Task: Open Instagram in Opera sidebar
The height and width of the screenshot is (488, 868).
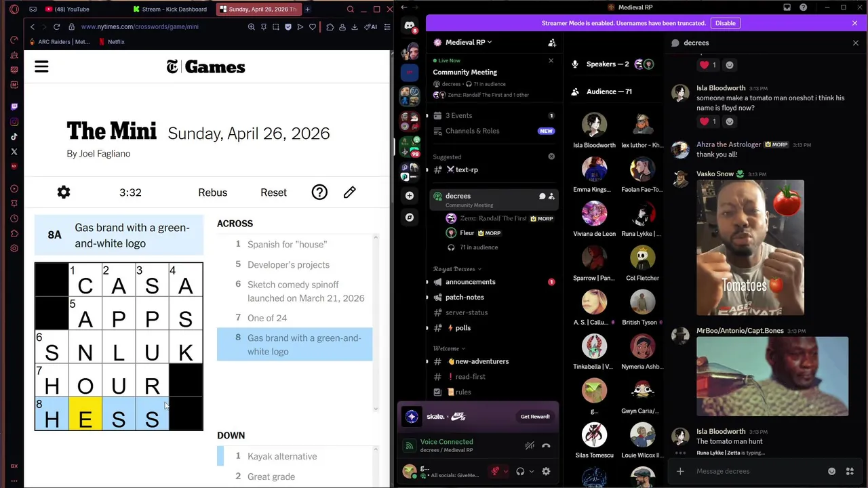Action: click(x=14, y=122)
